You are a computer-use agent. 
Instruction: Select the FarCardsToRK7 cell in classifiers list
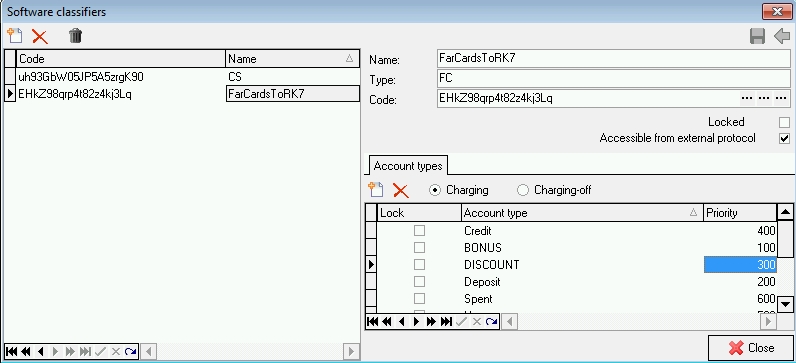292,94
